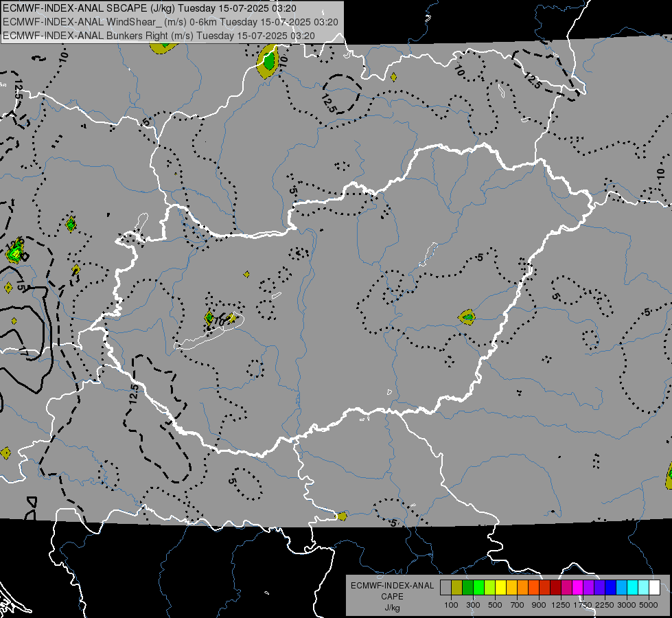Click the white swatch in CAPE legend
This screenshot has height=618, width=672.
(654, 588)
